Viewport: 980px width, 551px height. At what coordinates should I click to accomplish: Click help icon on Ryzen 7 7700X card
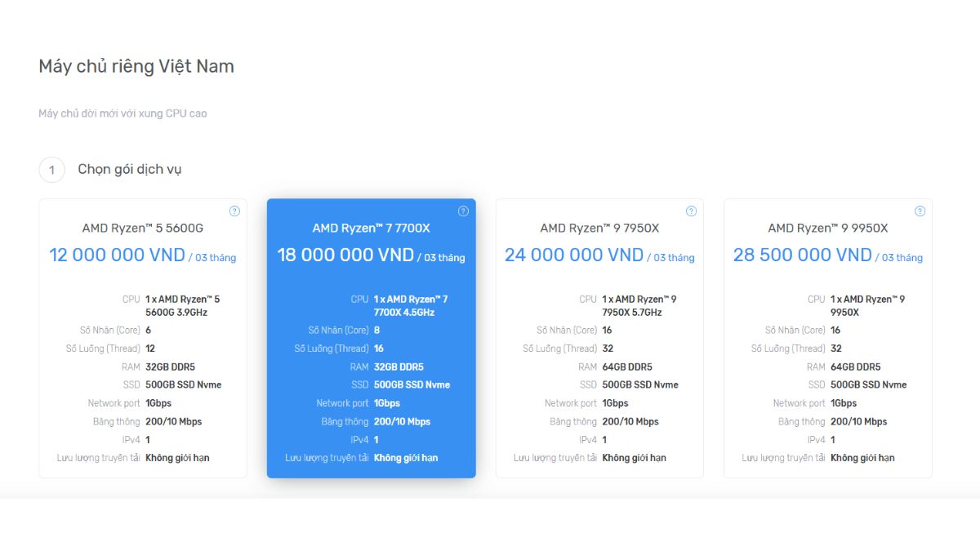pos(463,211)
